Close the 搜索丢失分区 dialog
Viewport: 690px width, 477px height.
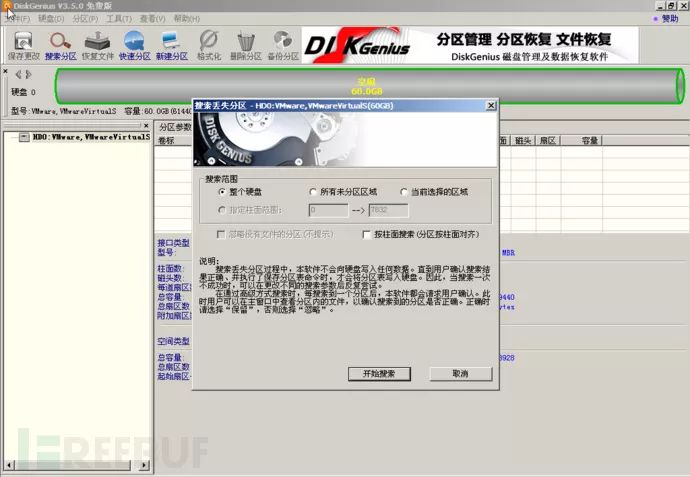(x=491, y=106)
